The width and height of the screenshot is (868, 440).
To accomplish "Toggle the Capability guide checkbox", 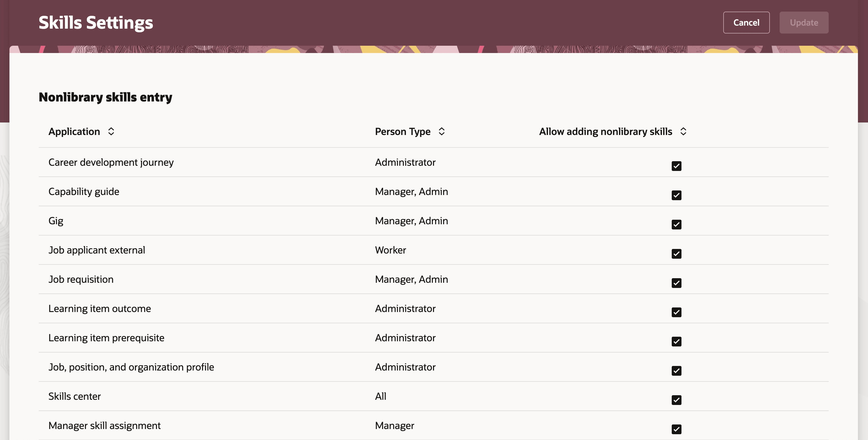I will click(x=677, y=195).
